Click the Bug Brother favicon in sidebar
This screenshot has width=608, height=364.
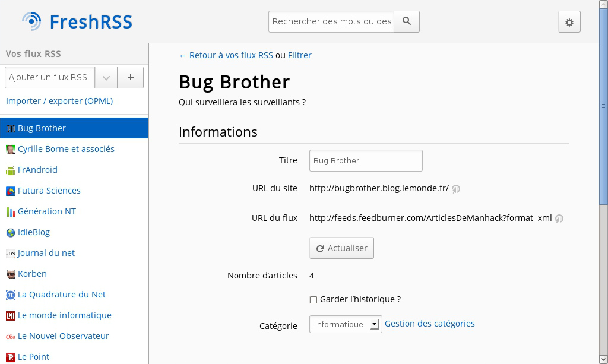point(11,128)
